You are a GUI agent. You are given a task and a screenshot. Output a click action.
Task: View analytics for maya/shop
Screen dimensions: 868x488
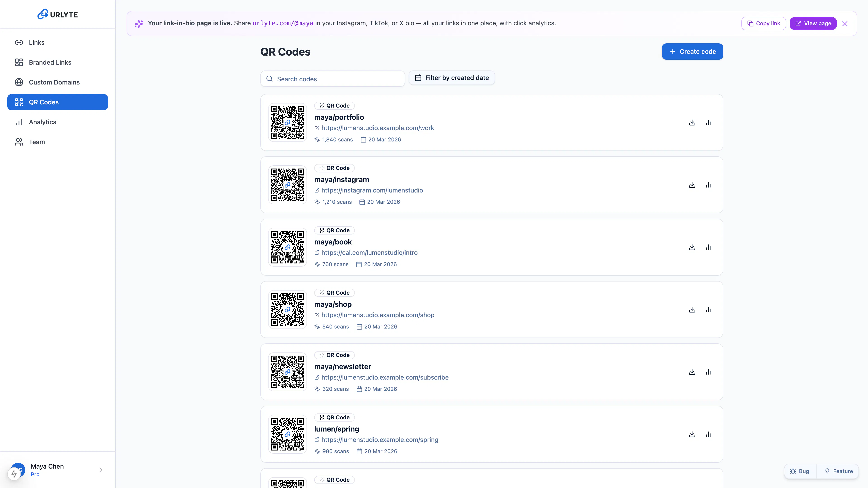click(x=708, y=310)
